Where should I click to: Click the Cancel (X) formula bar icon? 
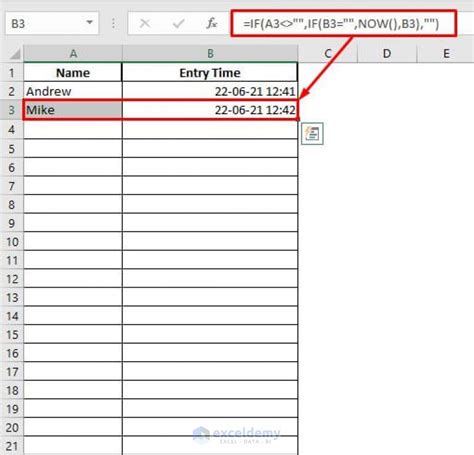coord(145,23)
